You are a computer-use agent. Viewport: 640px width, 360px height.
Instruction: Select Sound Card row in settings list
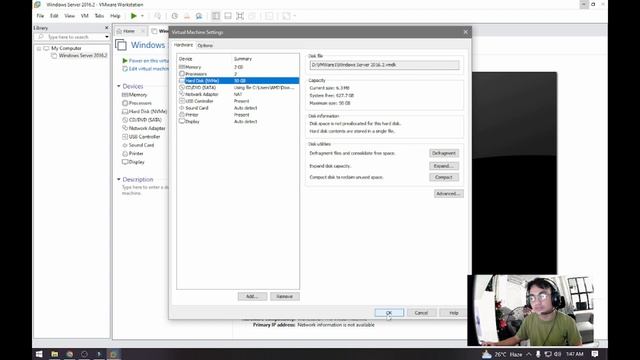click(238, 108)
